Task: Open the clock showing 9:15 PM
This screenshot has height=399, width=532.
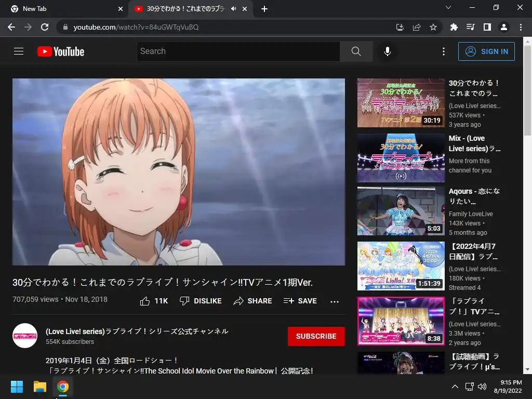Action: (508, 387)
